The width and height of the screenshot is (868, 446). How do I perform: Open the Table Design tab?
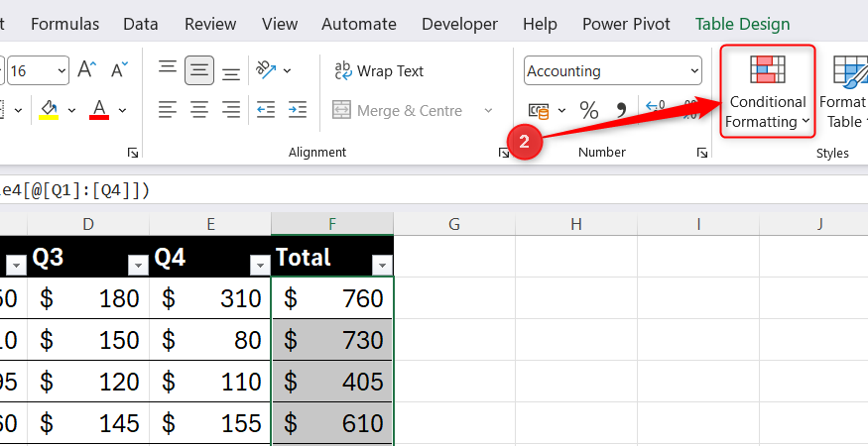tap(742, 25)
